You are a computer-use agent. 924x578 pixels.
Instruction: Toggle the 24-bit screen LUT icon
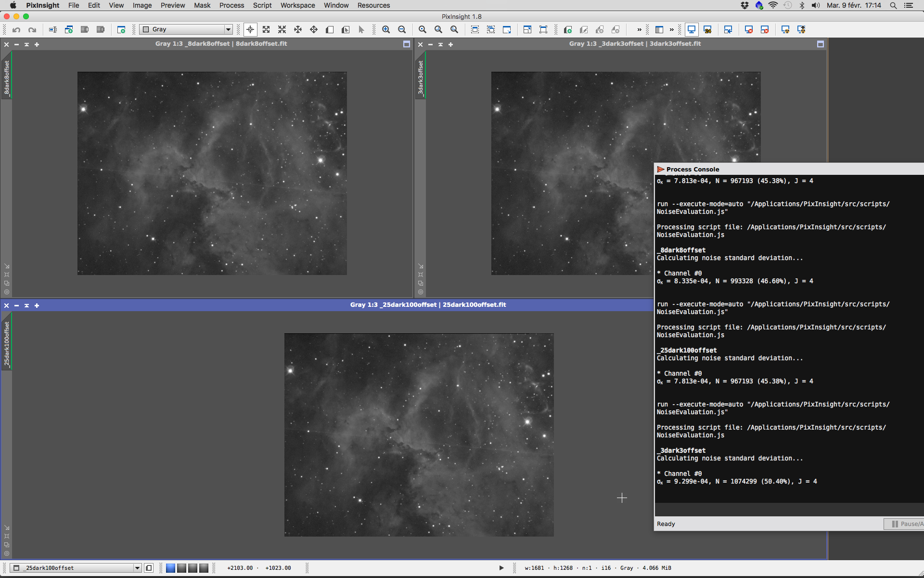click(708, 29)
